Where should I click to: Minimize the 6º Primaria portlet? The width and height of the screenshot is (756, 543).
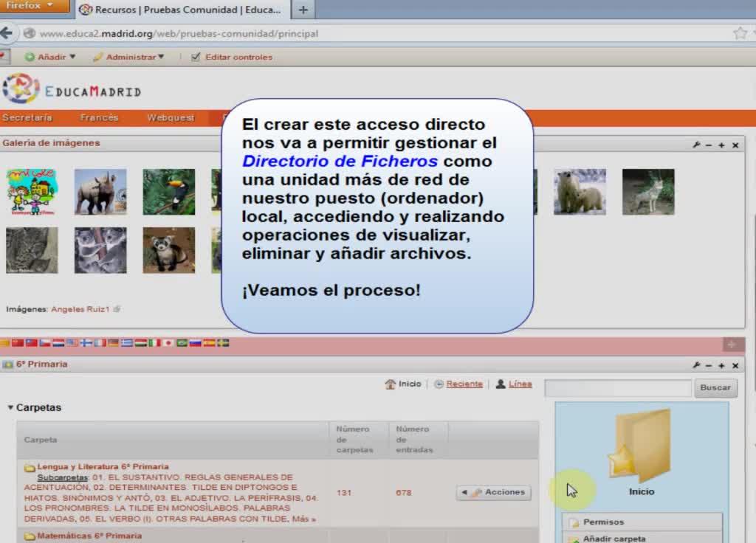(x=708, y=366)
